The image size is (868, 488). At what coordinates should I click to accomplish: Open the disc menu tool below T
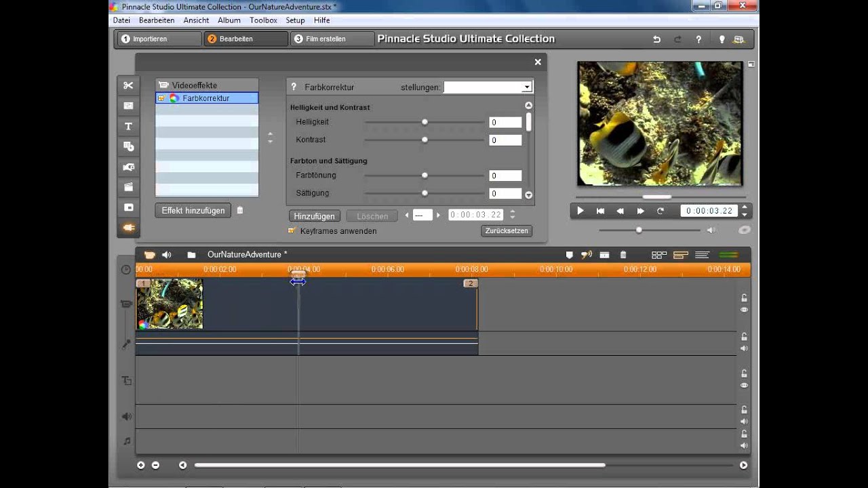coord(128,146)
